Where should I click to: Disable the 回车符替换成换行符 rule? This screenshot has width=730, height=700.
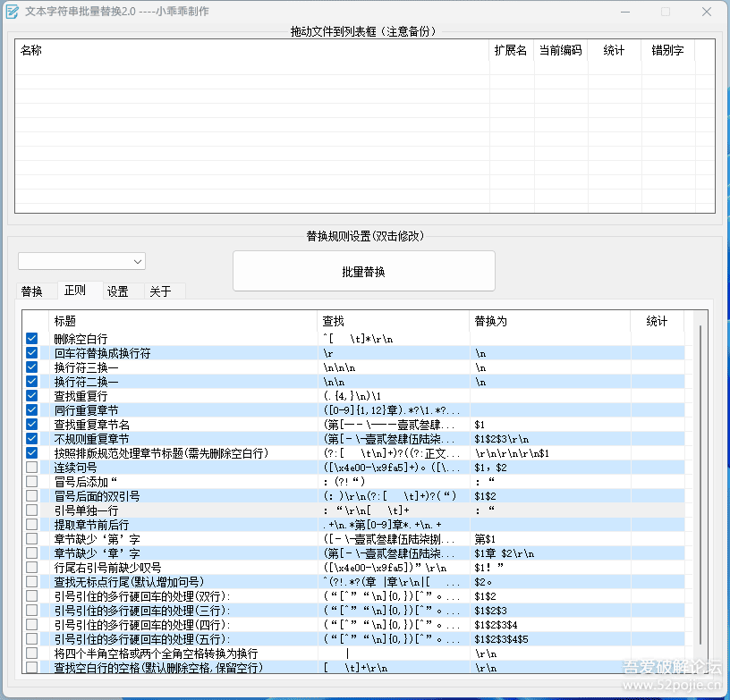coord(32,352)
